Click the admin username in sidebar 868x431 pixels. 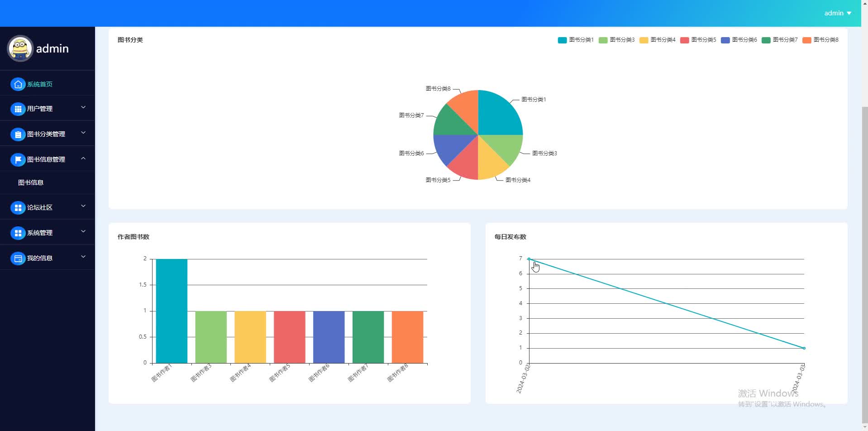tap(52, 48)
